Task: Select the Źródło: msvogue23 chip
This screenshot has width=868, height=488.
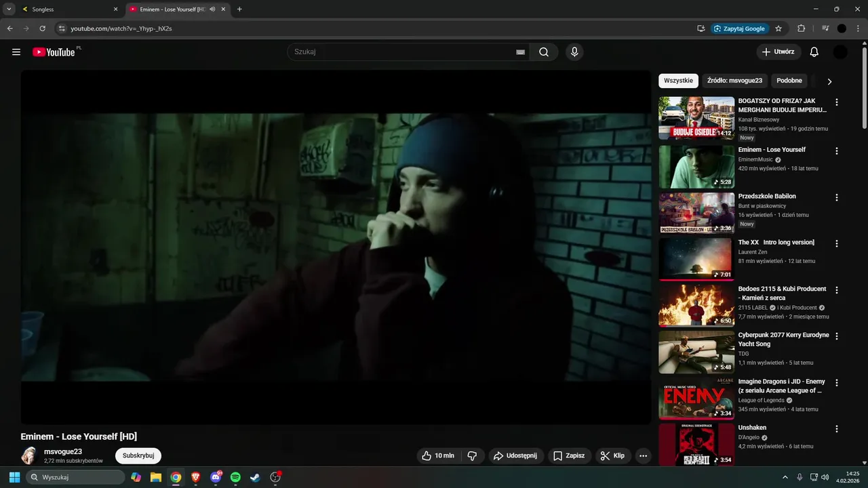Action: [734, 81]
